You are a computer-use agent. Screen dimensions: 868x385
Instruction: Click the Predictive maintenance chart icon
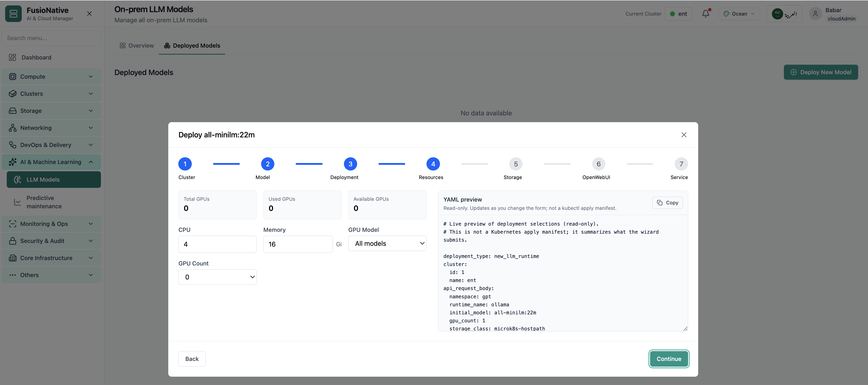coord(18,202)
